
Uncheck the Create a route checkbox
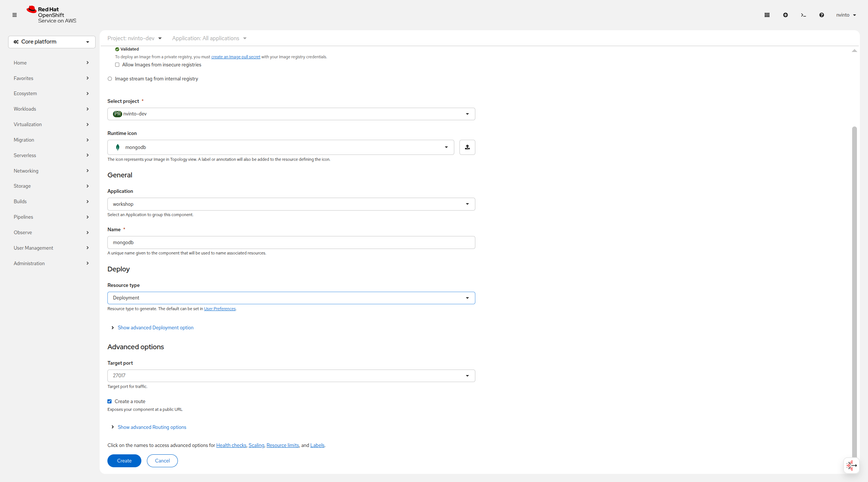pyautogui.click(x=110, y=401)
